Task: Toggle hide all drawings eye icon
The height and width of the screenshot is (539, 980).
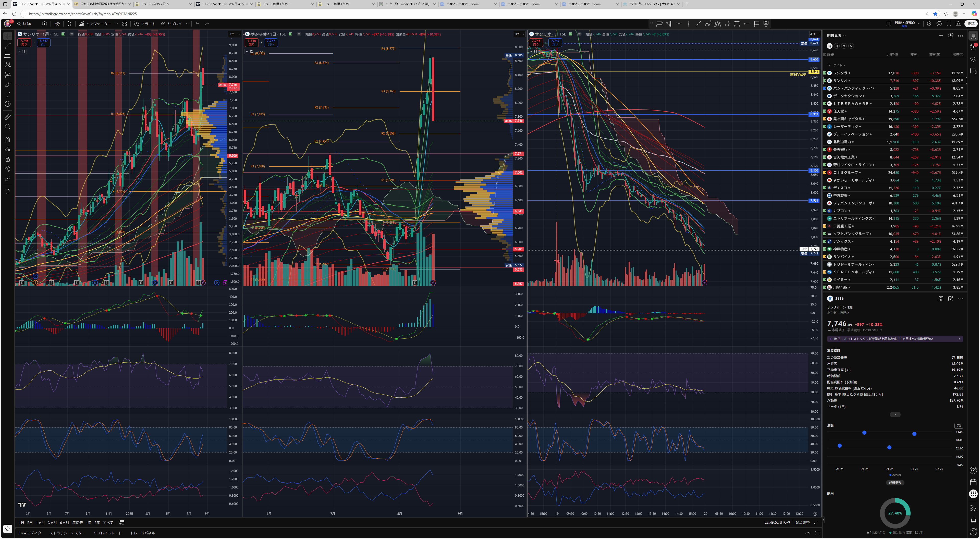Action: (8, 168)
